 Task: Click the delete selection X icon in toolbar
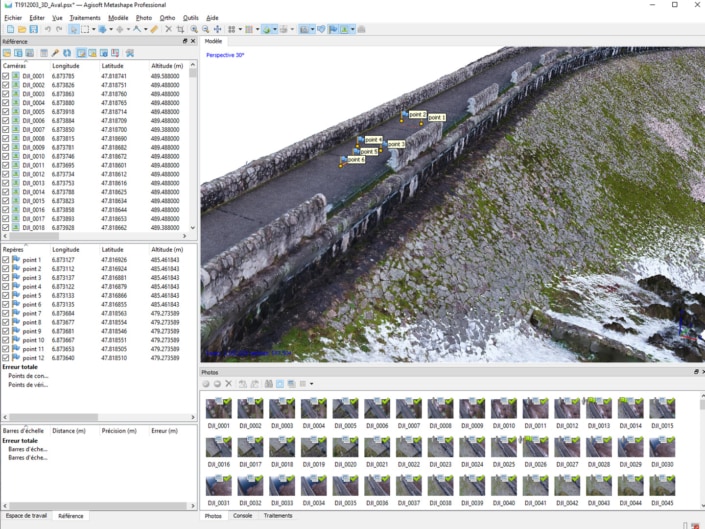[x=168, y=29]
